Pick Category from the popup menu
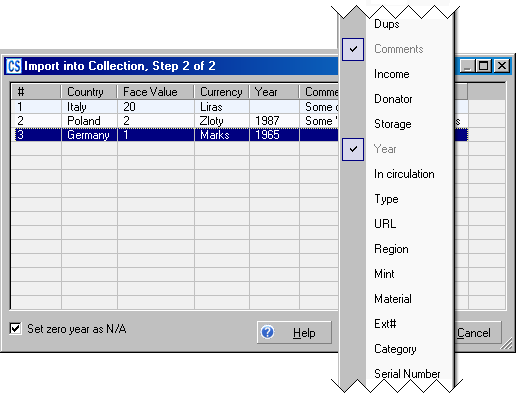Screen dimensions: 516x397 click(395, 349)
